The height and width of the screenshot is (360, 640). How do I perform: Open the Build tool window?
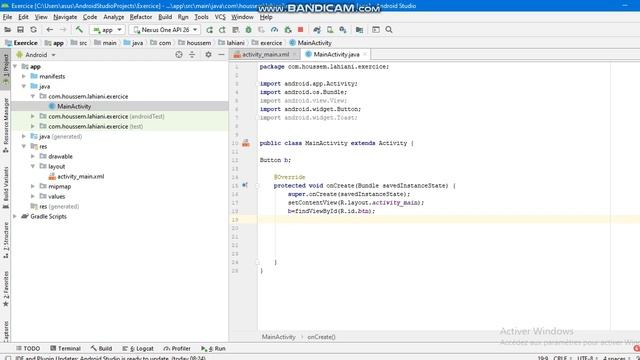coord(101,348)
